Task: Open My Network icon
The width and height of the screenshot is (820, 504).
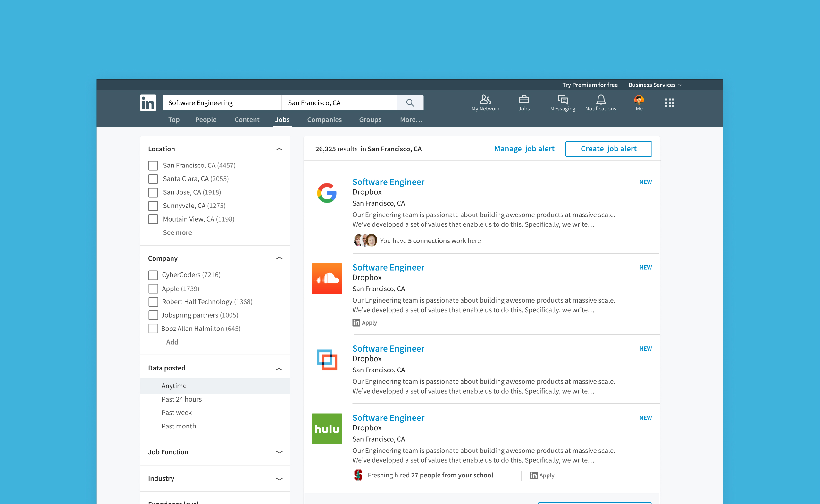Action: [x=485, y=103]
